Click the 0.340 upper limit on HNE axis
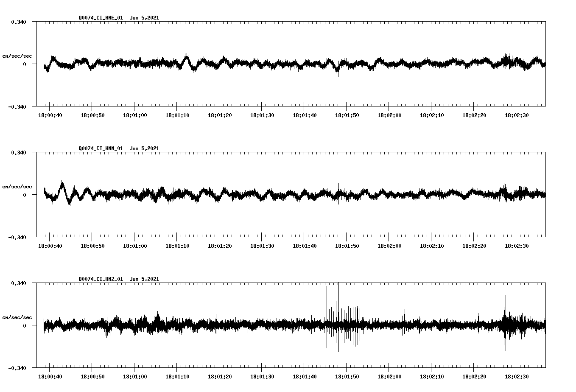This screenshot has width=576, height=392. pyautogui.click(x=18, y=22)
